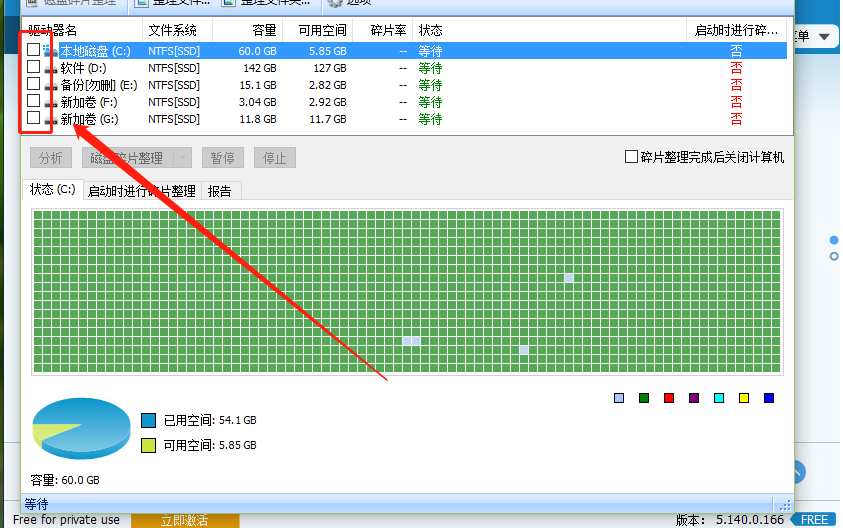
Task: Click the 等待 text in the status bar
Action: [x=37, y=504]
